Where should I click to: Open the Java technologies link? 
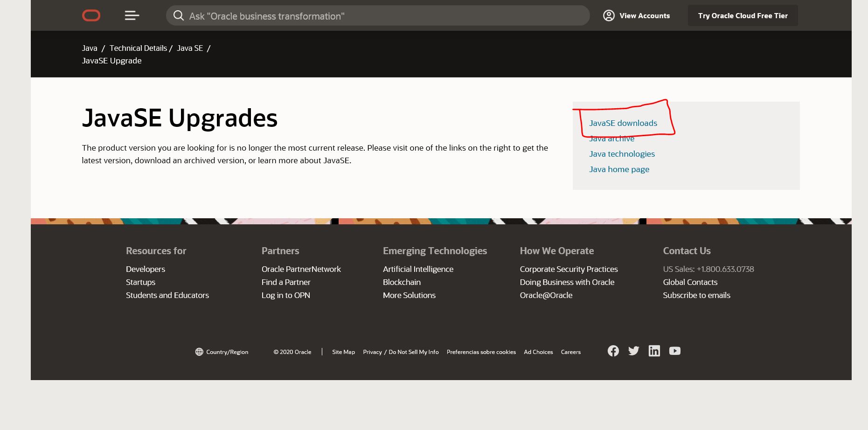(622, 154)
